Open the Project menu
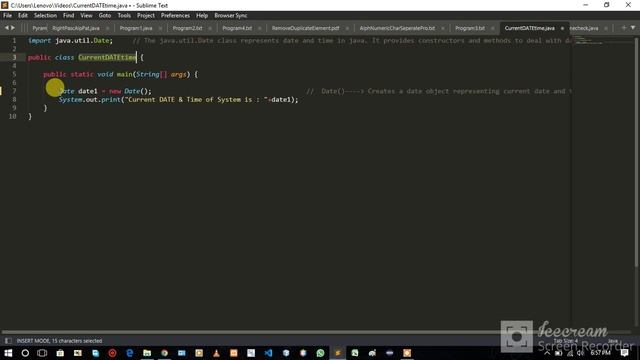 (x=146, y=16)
